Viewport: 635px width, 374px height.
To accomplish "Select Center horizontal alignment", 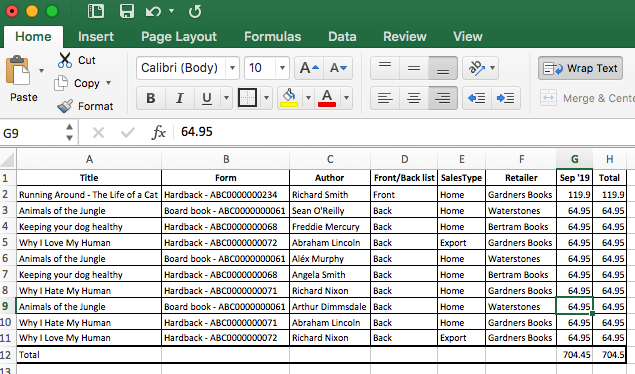I will coord(414,98).
